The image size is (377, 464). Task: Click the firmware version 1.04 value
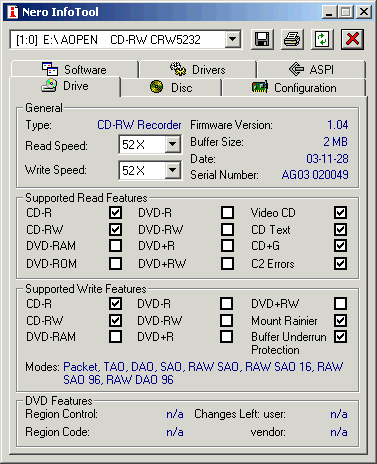click(338, 125)
